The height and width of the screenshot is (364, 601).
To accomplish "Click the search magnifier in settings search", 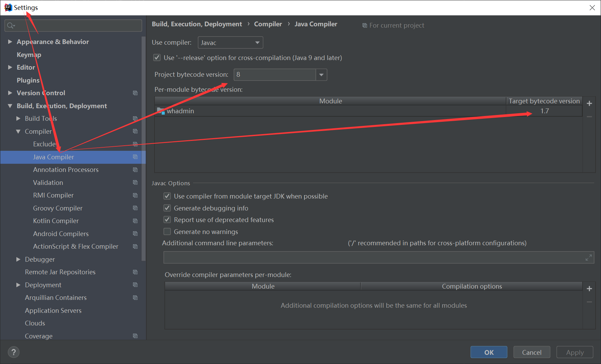I will (x=10, y=25).
